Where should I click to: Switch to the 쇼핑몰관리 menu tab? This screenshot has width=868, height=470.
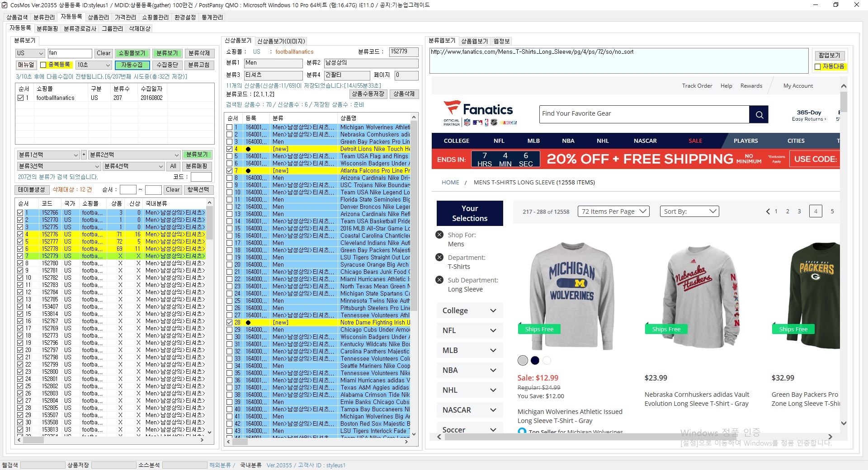155,17
